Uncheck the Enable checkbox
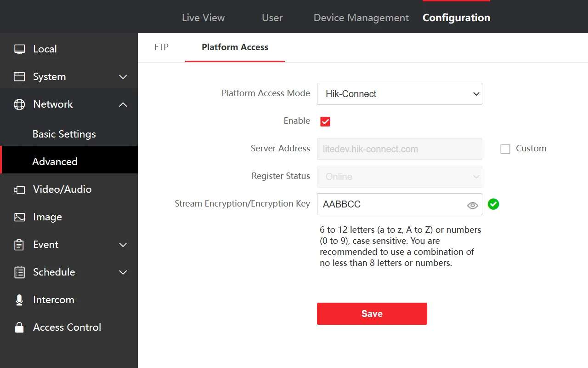The image size is (588, 368). pos(325,121)
